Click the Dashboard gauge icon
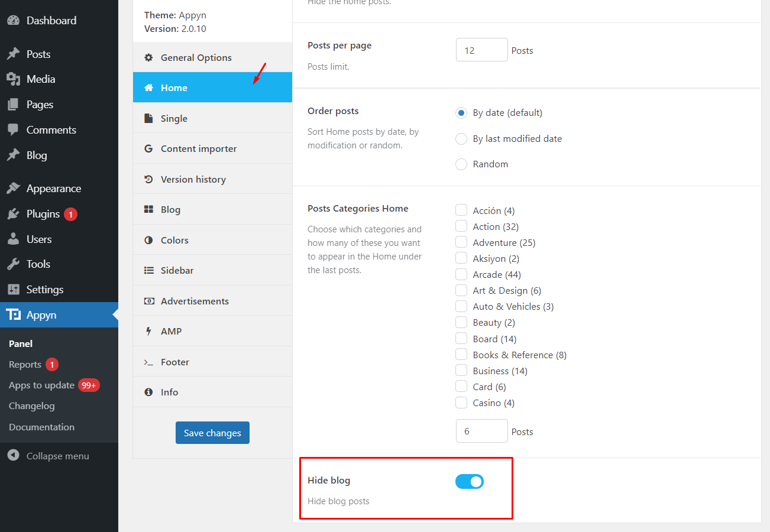The image size is (770, 532). (13, 21)
